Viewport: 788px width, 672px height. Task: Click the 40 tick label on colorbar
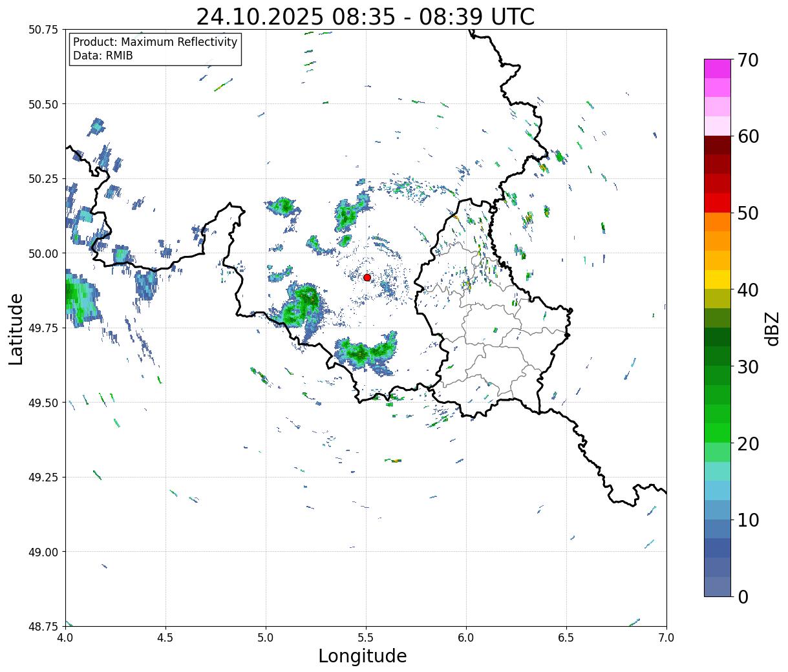(747, 290)
